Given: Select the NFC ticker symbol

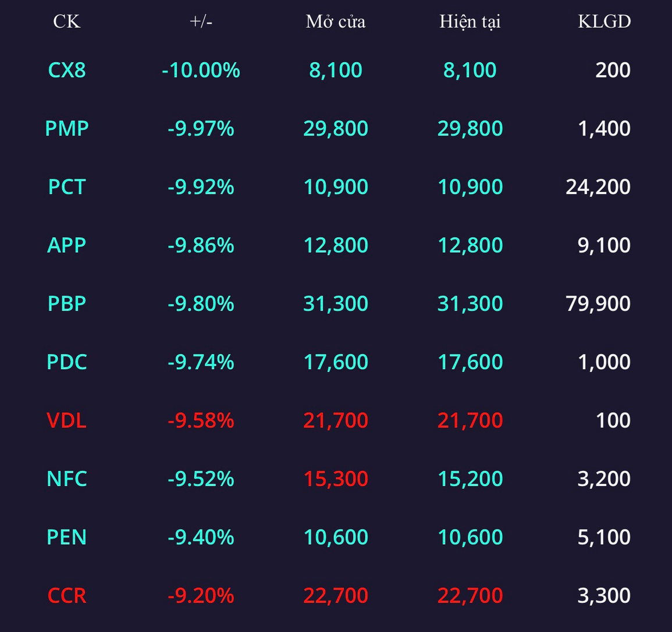Looking at the screenshot, I should 67,479.
